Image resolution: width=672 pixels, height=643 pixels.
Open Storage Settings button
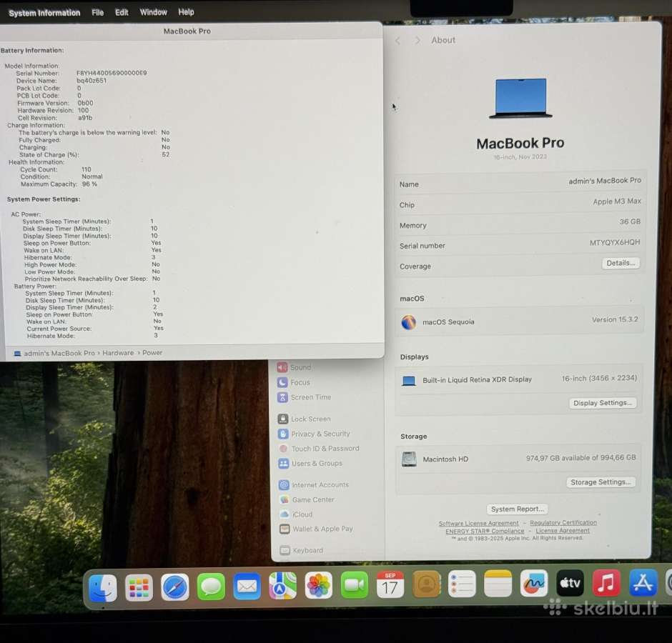coord(601,482)
